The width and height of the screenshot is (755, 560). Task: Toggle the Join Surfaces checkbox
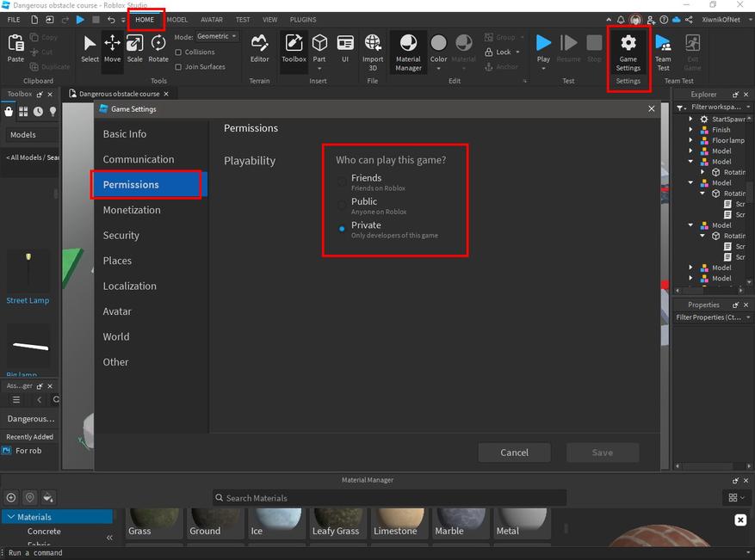tap(178, 67)
